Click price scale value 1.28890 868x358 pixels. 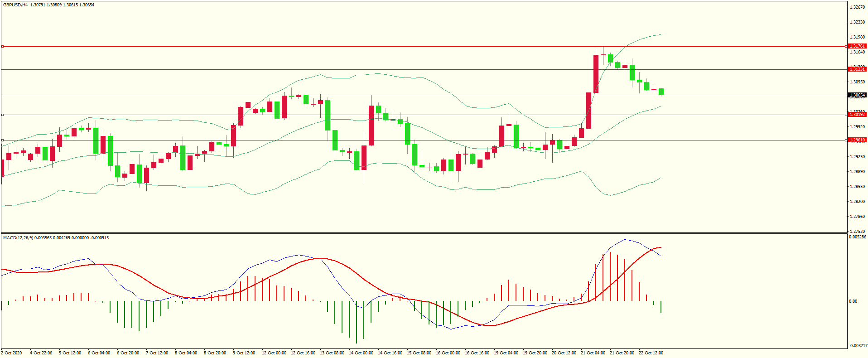(x=858, y=172)
